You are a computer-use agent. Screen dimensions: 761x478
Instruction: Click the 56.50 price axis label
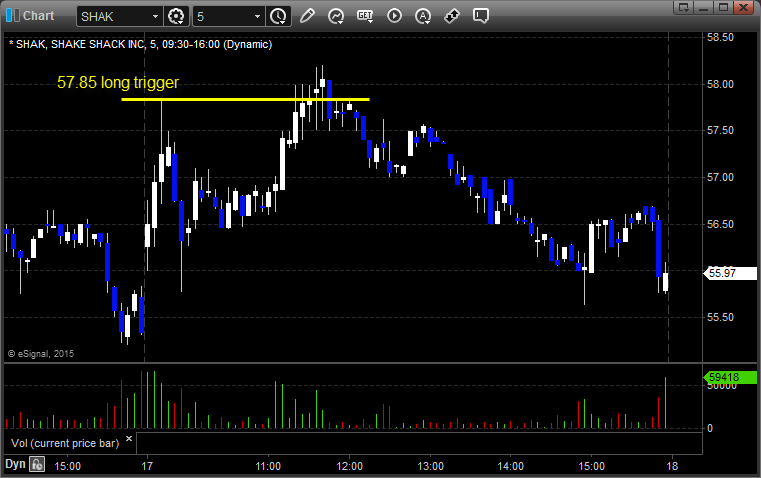(x=721, y=224)
